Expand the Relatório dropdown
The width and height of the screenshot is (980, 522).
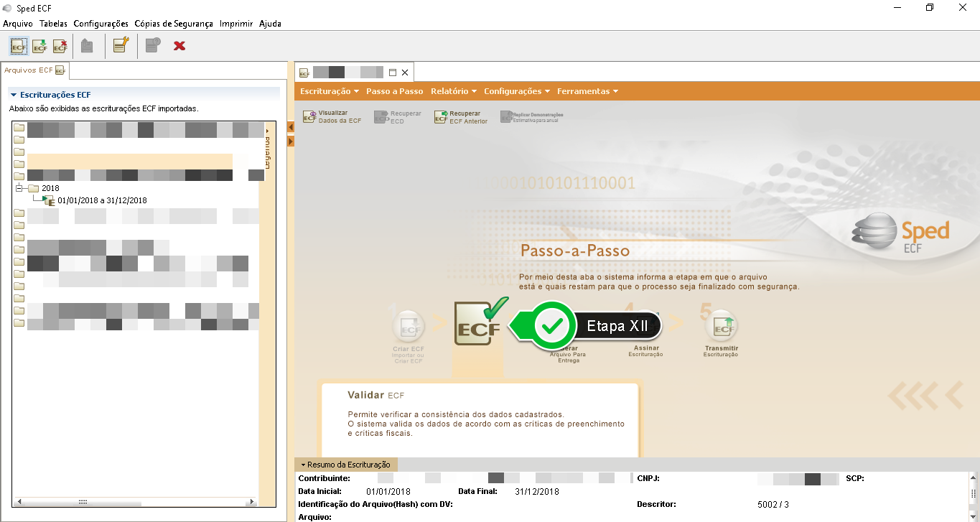click(x=454, y=91)
